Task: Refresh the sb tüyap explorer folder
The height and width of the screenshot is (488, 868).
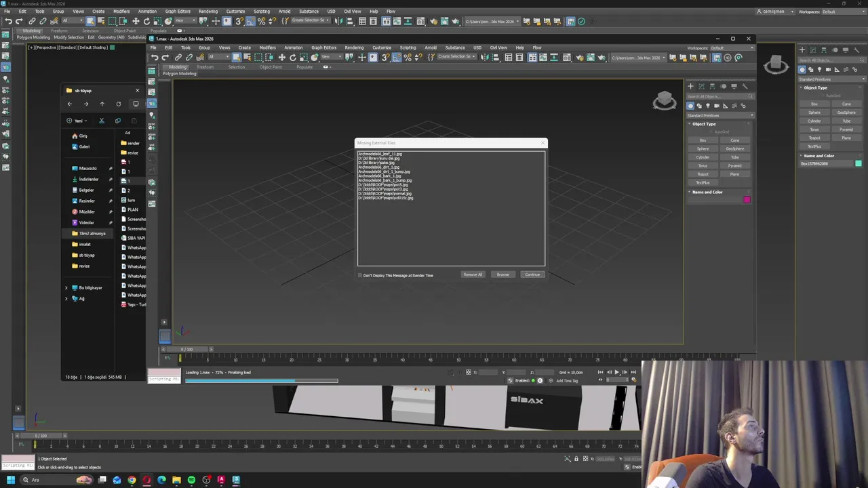Action: [x=118, y=104]
